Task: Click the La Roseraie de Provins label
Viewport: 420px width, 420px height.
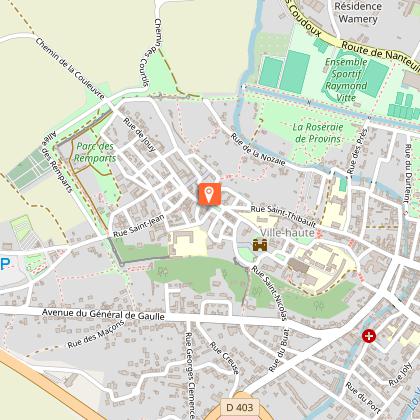Action: tap(318, 133)
